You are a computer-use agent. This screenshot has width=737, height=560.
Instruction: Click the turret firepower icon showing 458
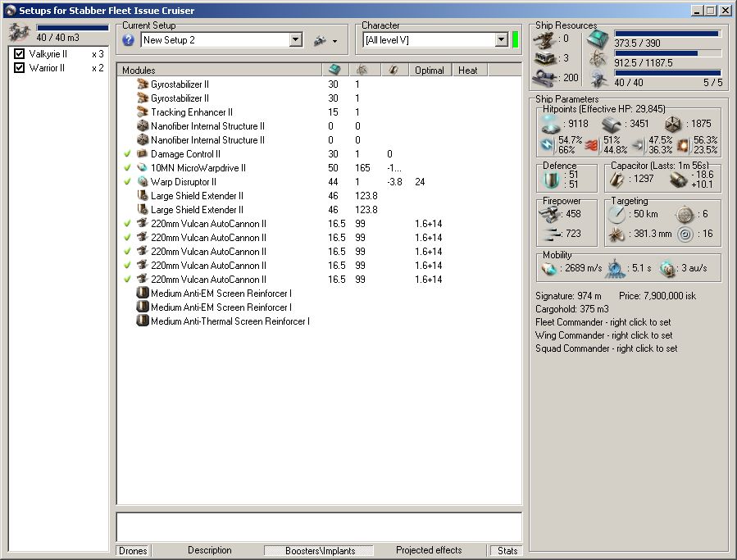coord(549,215)
